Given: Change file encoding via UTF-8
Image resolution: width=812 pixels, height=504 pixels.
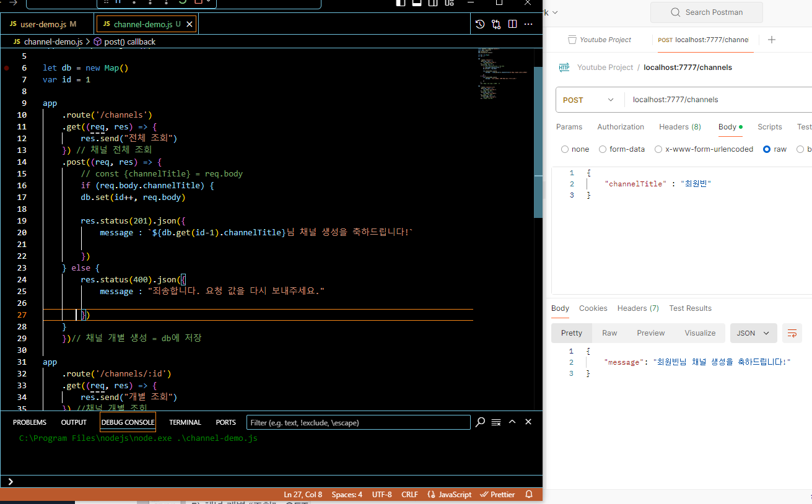Looking at the screenshot, I should click(382, 495).
